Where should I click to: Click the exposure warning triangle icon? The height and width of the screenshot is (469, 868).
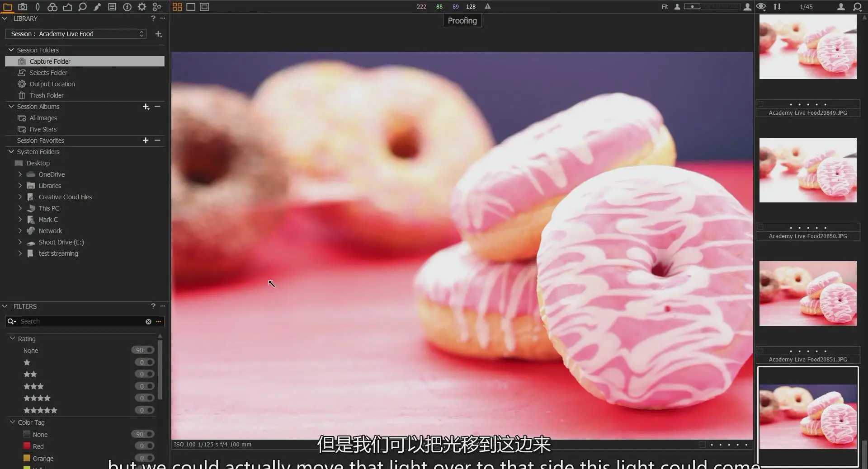pos(487,6)
